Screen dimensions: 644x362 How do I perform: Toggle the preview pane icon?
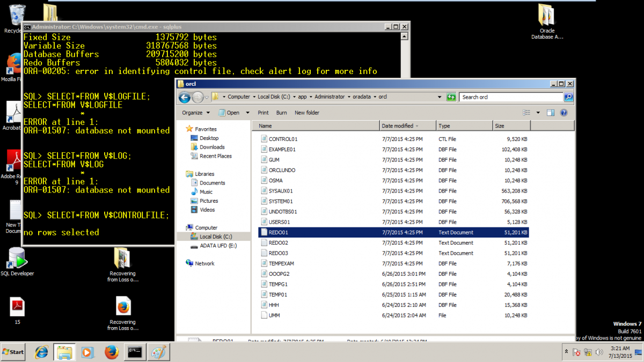coord(551,113)
